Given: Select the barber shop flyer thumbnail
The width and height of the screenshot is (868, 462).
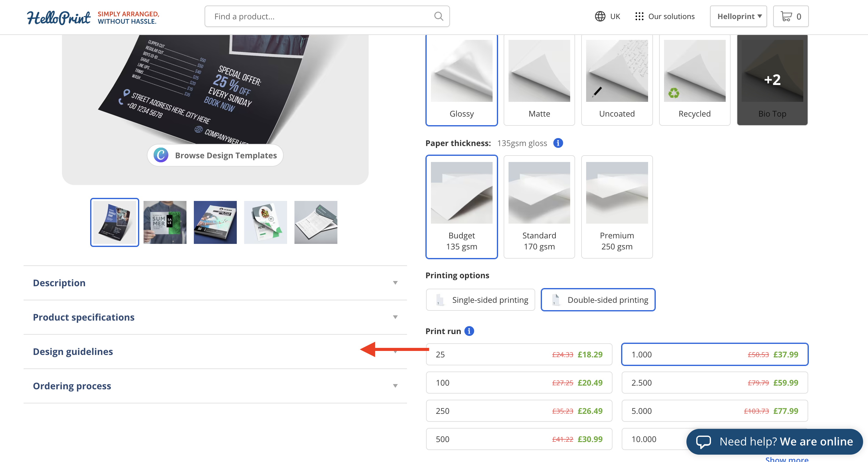Looking at the screenshot, I should click(x=115, y=222).
